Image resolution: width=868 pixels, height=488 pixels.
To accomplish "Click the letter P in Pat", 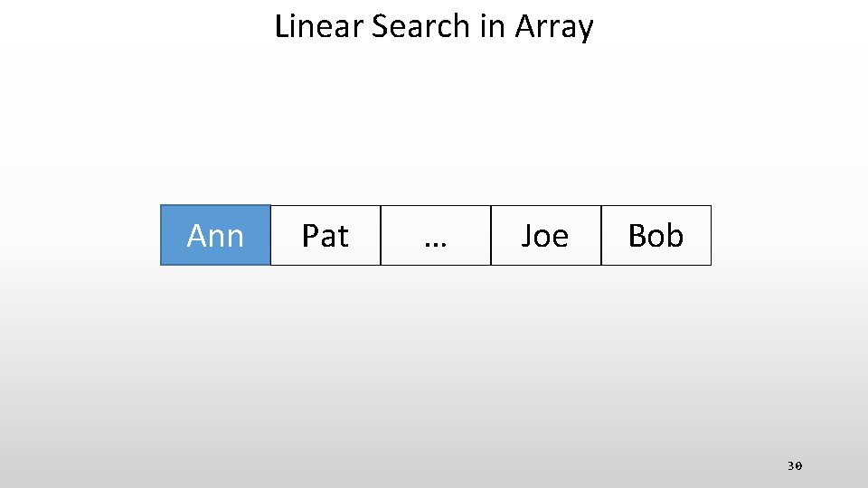I will pos(310,236).
